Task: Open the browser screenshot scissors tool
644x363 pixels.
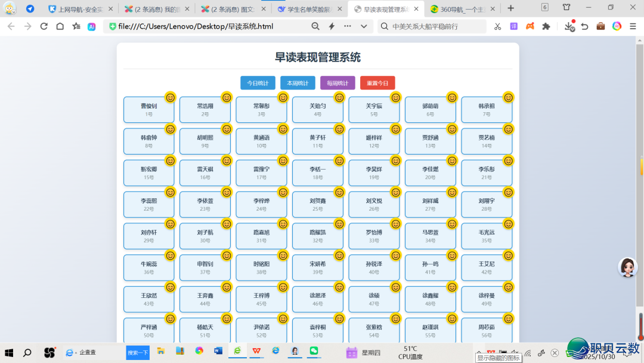Action: 498,27
